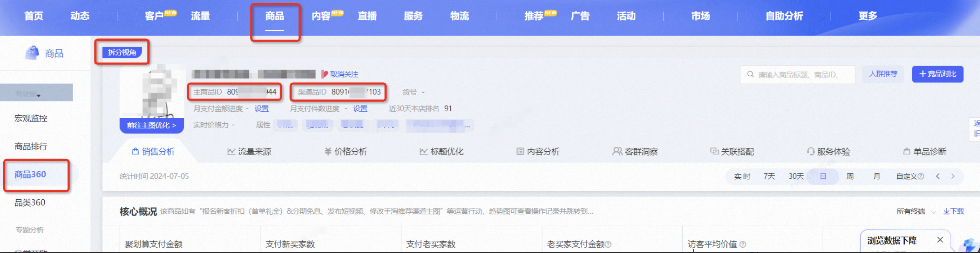Click the 竞品对比 button
980x253 pixels.
[x=937, y=74]
